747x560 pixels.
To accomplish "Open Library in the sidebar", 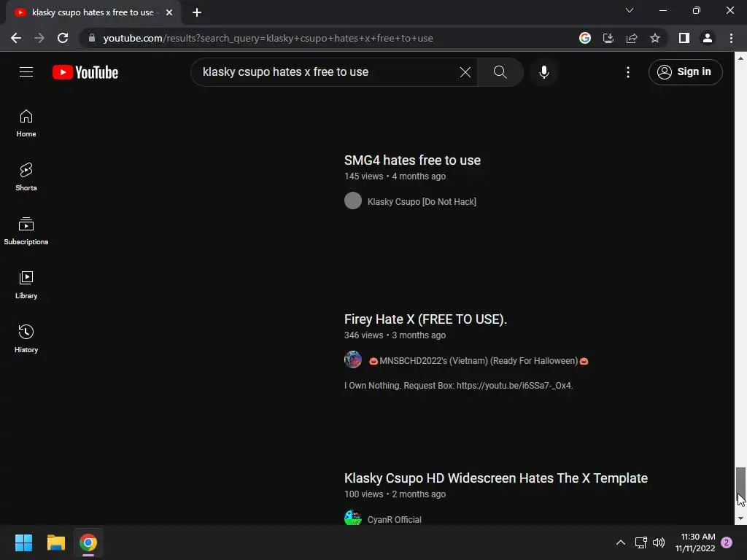I will click(26, 285).
